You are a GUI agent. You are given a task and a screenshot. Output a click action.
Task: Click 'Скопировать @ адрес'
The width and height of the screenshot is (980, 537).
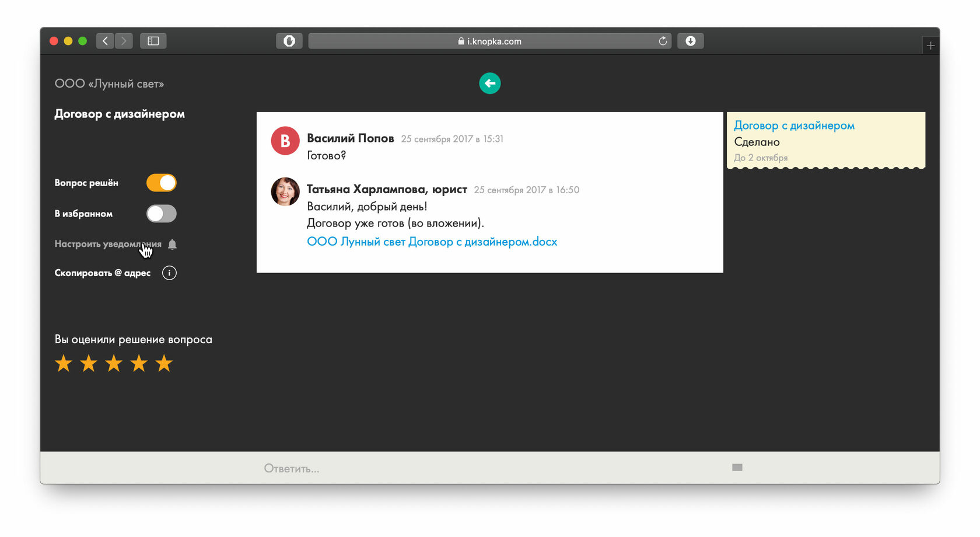(x=103, y=273)
